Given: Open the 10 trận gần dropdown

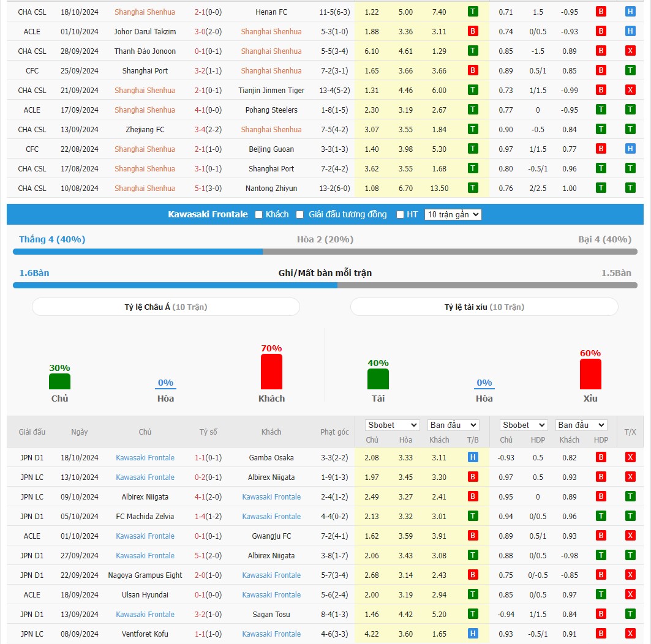Looking at the screenshot, I should click(453, 214).
